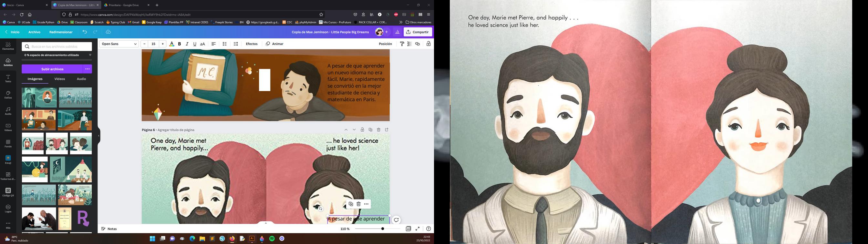The image size is (868, 244).
Task: Open the Redimensionar menu
Action: [x=61, y=32]
